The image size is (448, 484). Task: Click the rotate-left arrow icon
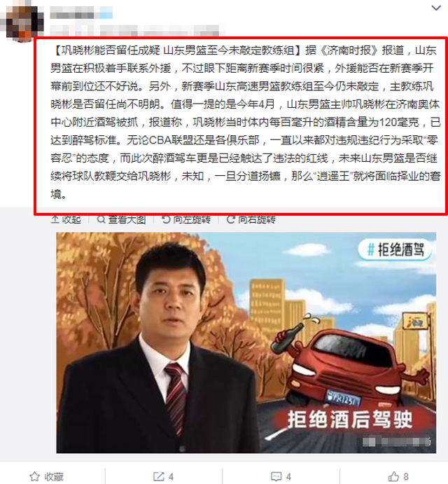coord(166,219)
